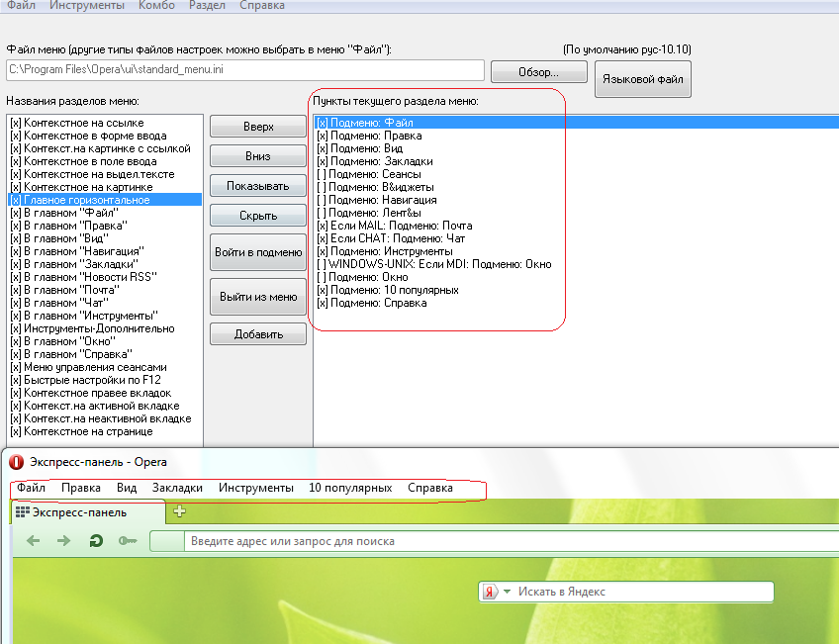Click the Вверх button
The width and height of the screenshot is (839, 644).
[x=258, y=127]
